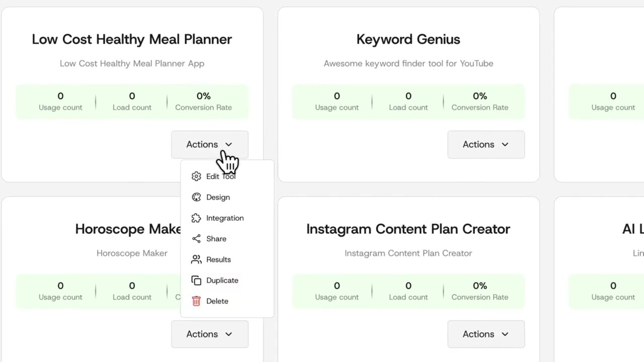Click the Instagram Content Plan Creator title

[x=408, y=229]
